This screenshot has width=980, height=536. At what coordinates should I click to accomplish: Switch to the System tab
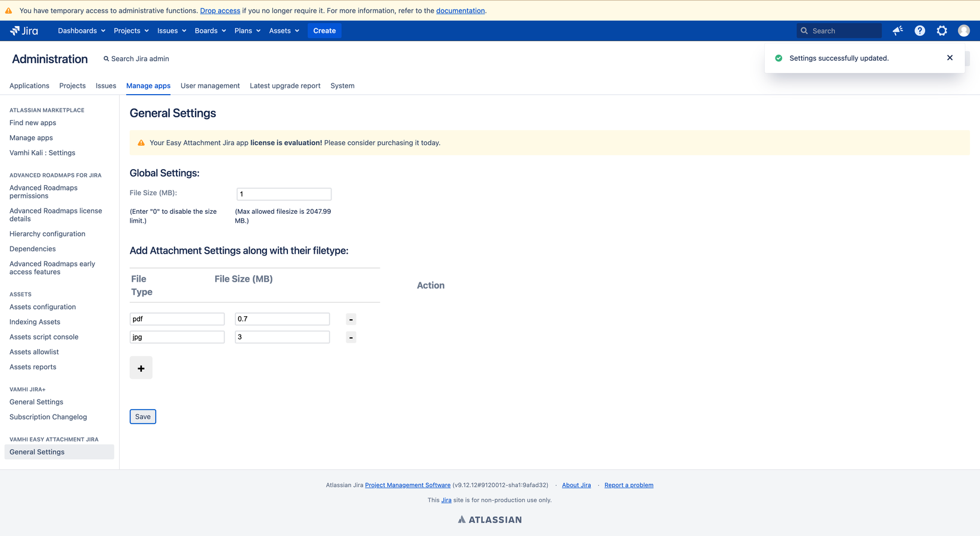point(343,86)
